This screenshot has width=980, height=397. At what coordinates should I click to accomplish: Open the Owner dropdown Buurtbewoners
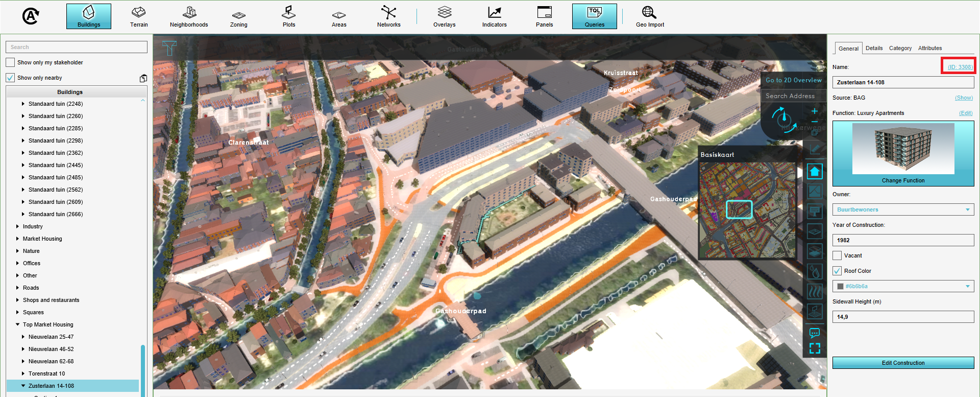point(903,209)
